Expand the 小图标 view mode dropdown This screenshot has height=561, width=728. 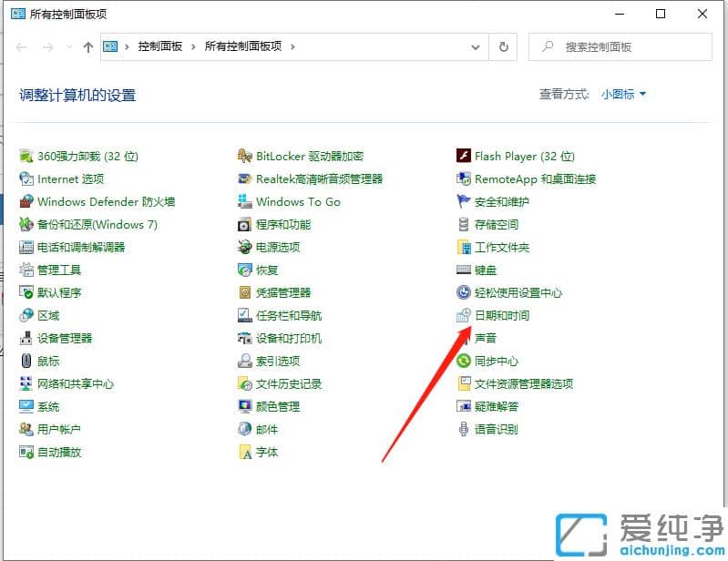pyautogui.click(x=623, y=94)
